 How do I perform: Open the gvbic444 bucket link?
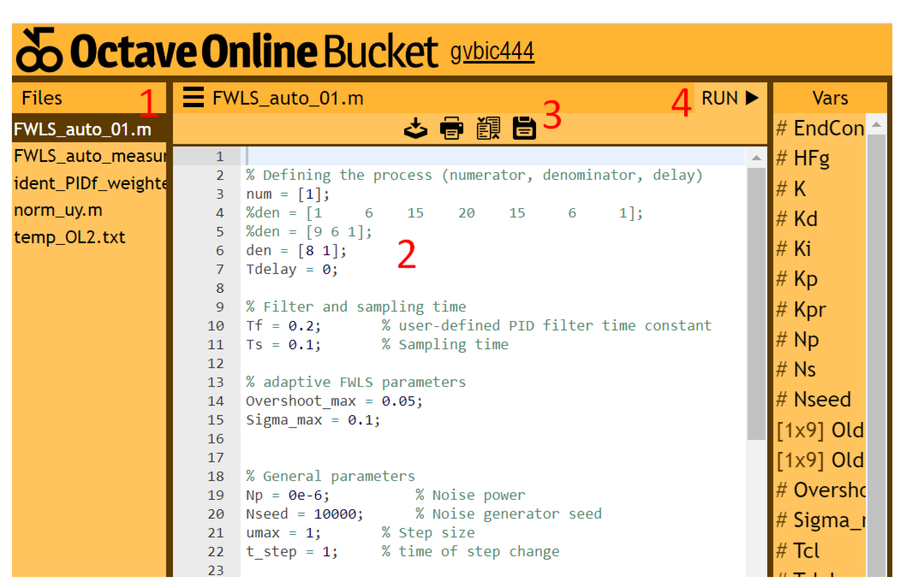492,52
